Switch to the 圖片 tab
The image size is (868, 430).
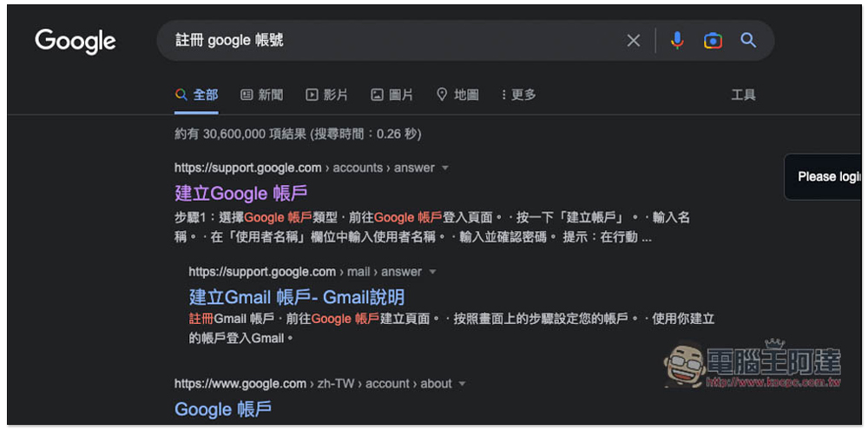(x=392, y=95)
